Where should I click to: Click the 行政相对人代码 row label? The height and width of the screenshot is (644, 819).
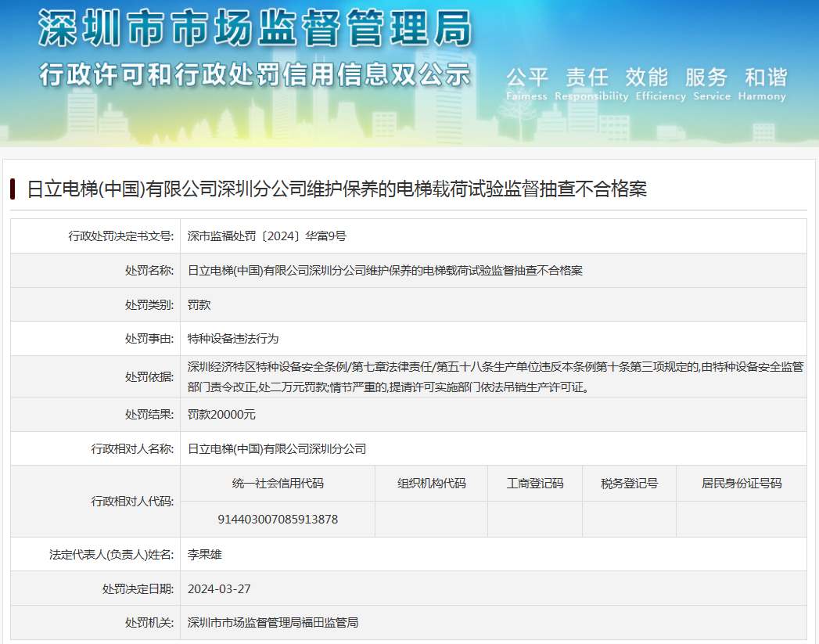pyautogui.click(x=132, y=502)
